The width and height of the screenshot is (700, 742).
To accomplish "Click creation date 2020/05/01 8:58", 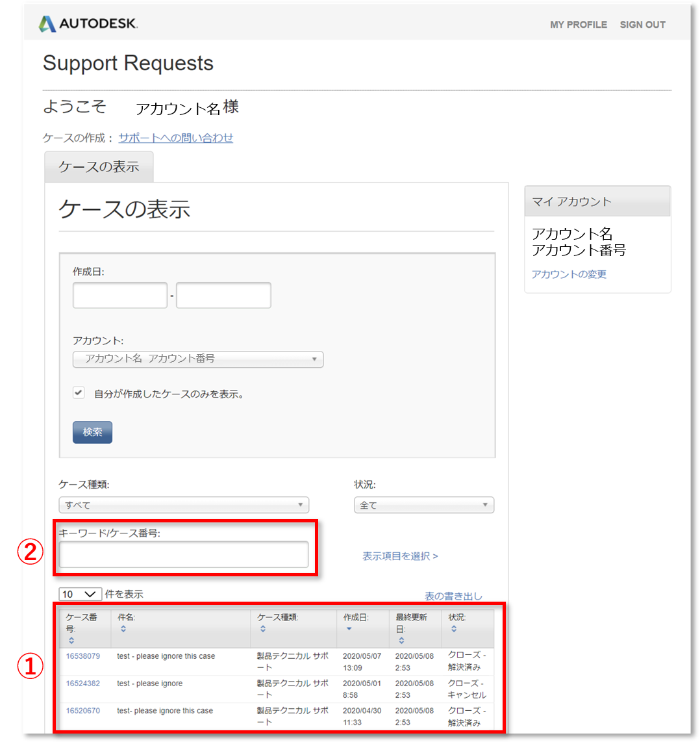I will pyautogui.click(x=362, y=689).
